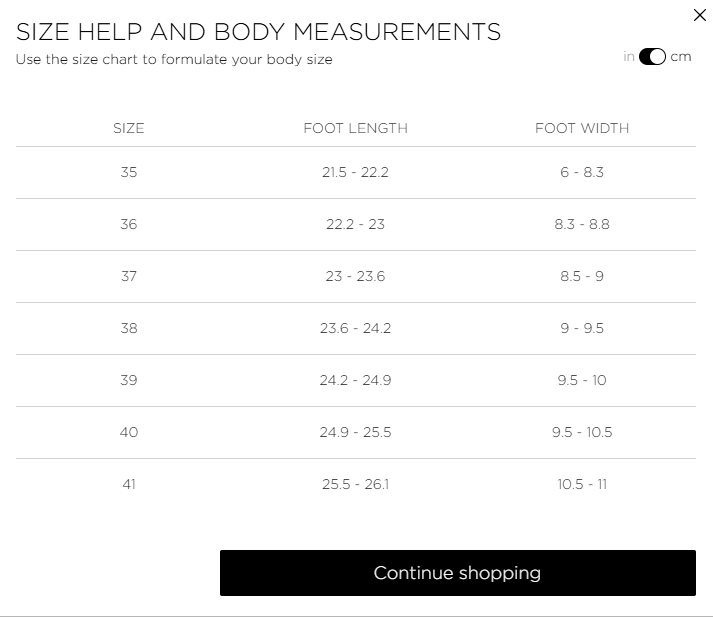Image resolution: width=713 pixels, height=617 pixels.
Task: Click the FOOT WIDTH column header
Action: point(582,128)
